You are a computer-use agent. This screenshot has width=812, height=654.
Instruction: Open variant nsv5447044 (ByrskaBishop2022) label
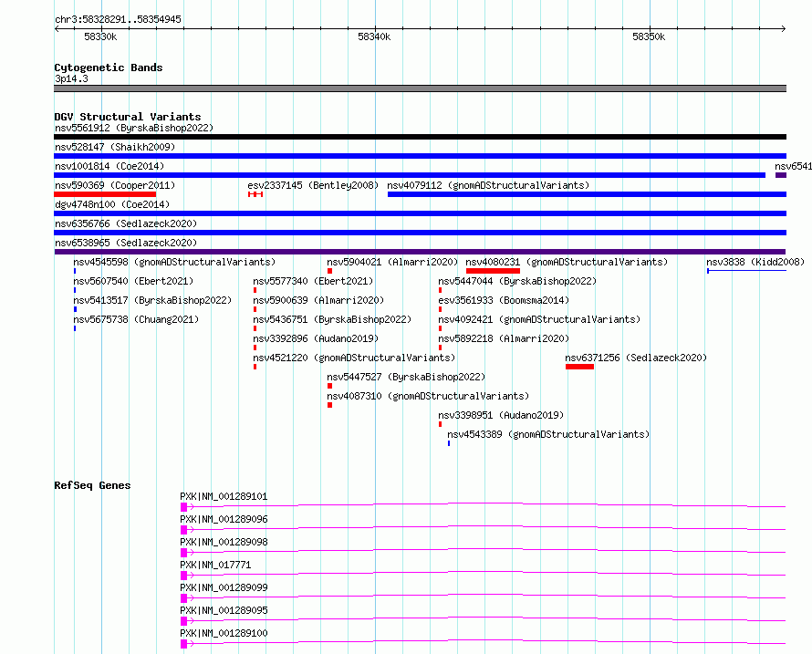tap(517, 281)
